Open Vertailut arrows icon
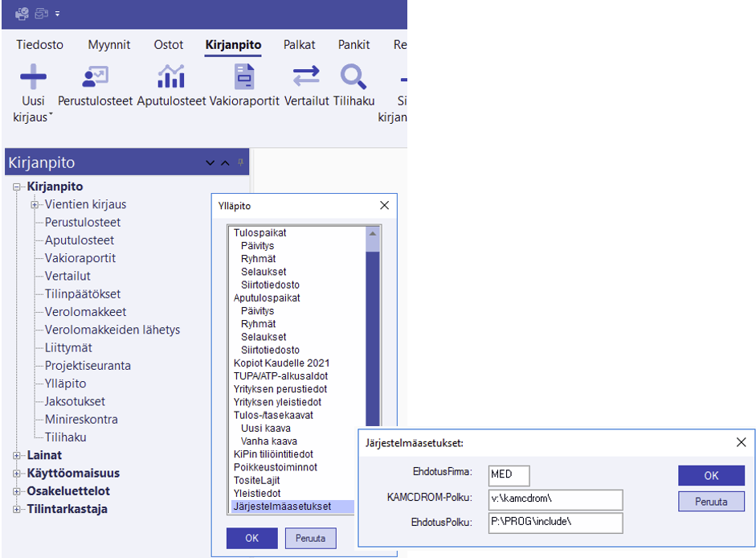 [x=306, y=78]
